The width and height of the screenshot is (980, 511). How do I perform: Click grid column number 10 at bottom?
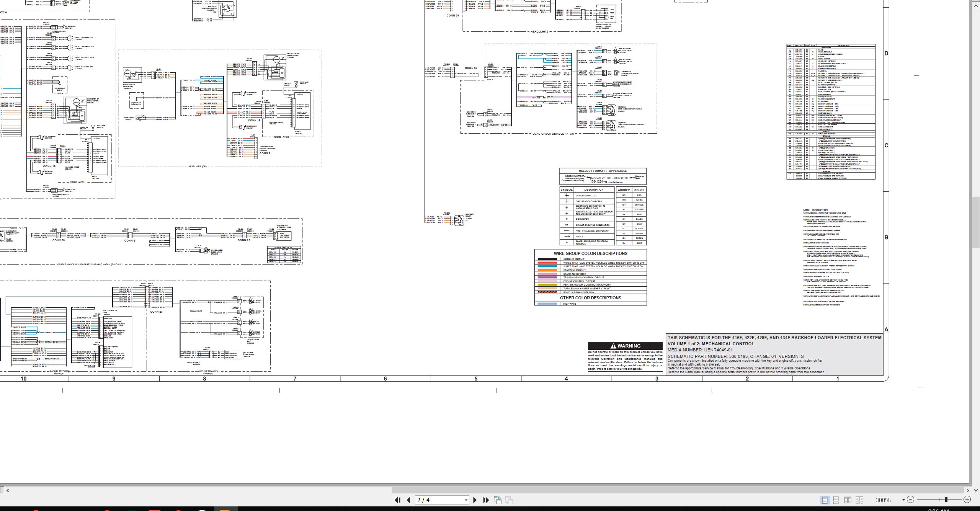[x=23, y=379]
